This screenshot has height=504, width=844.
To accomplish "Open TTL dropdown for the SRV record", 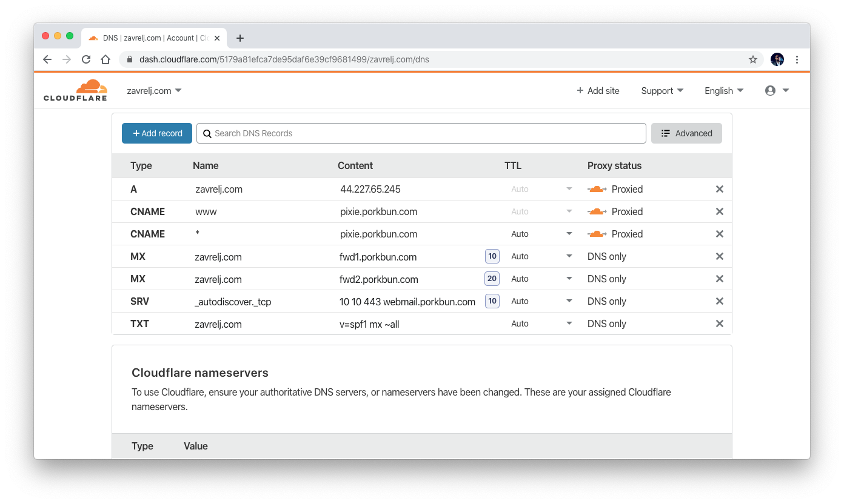I will click(541, 301).
